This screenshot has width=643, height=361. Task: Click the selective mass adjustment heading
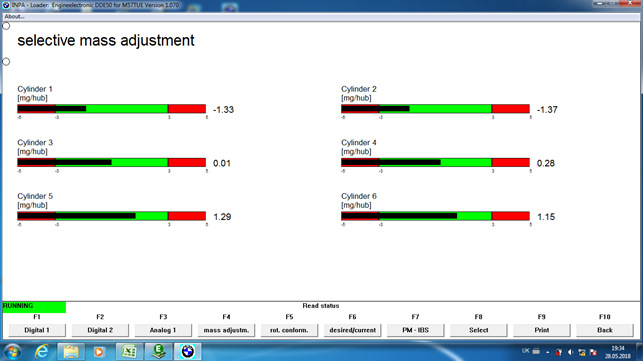coord(106,41)
